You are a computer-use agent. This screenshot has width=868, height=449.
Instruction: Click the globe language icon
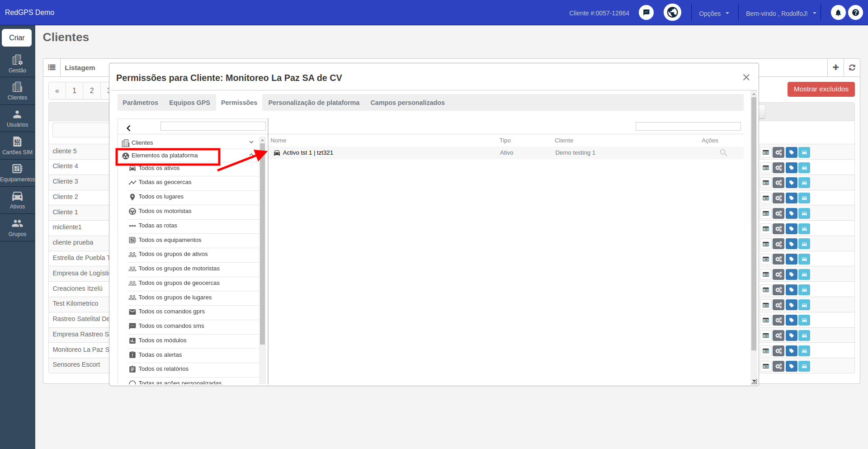tap(672, 13)
